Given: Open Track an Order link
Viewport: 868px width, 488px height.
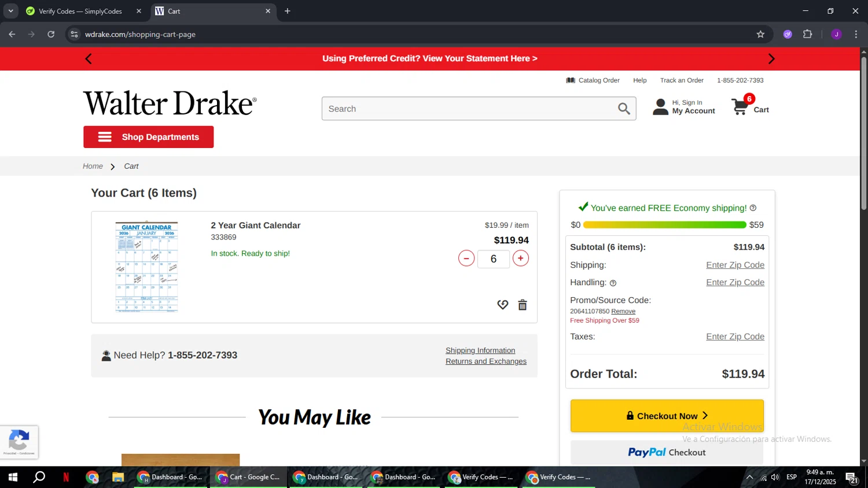Looking at the screenshot, I should (x=682, y=80).
